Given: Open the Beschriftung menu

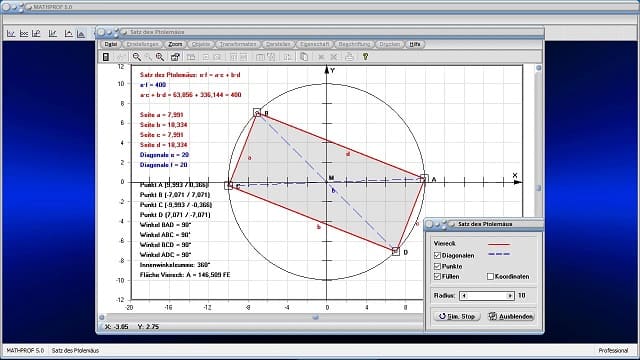Looking at the screenshot, I should click(354, 44).
